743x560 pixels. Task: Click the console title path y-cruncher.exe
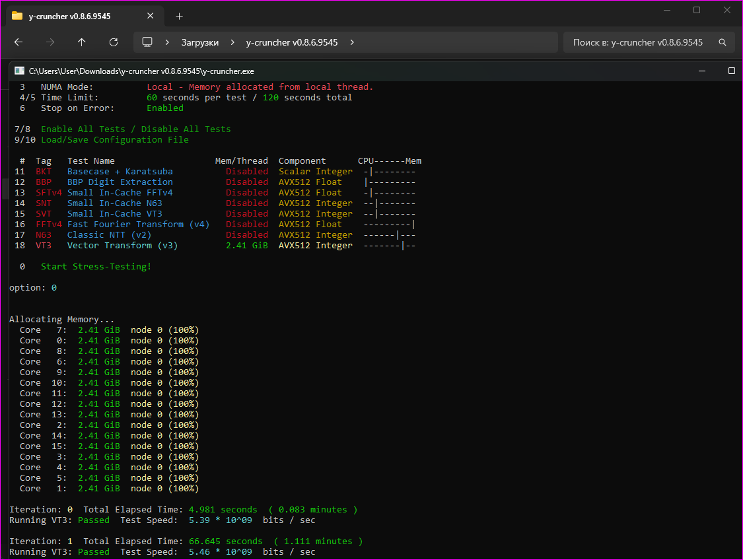141,71
